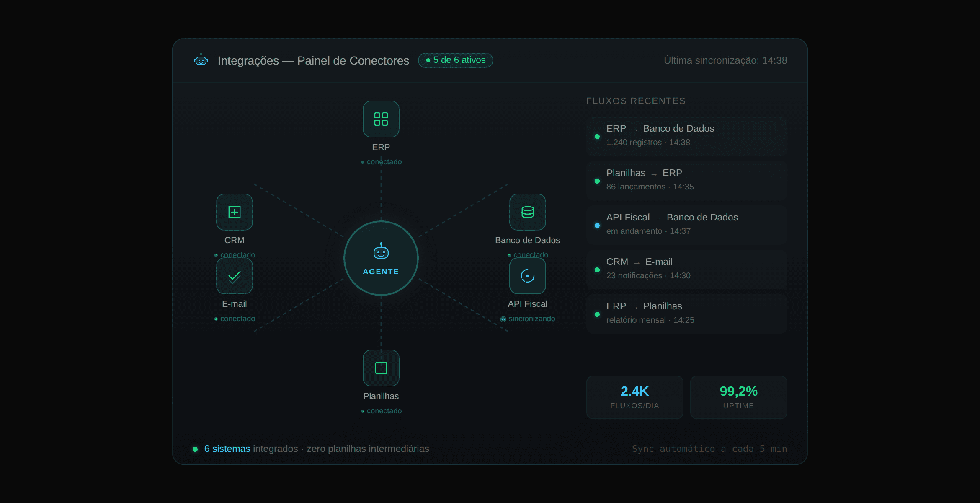This screenshot has height=503, width=980.
Task: Open the API Fiscal to Banco de Dados flow
Action: pyautogui.click(x=686, y=225)
